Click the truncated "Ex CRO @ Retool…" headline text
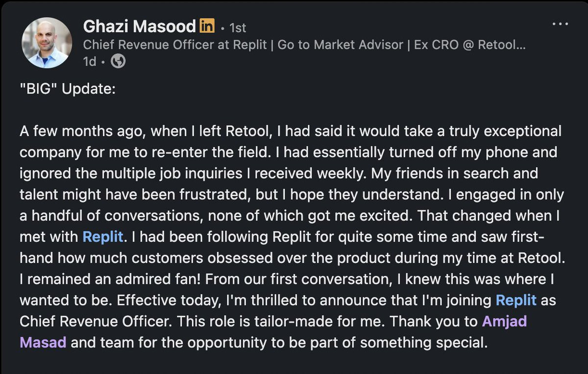The width and height of the screenshot is (588, 374). [x=470, y=45]
